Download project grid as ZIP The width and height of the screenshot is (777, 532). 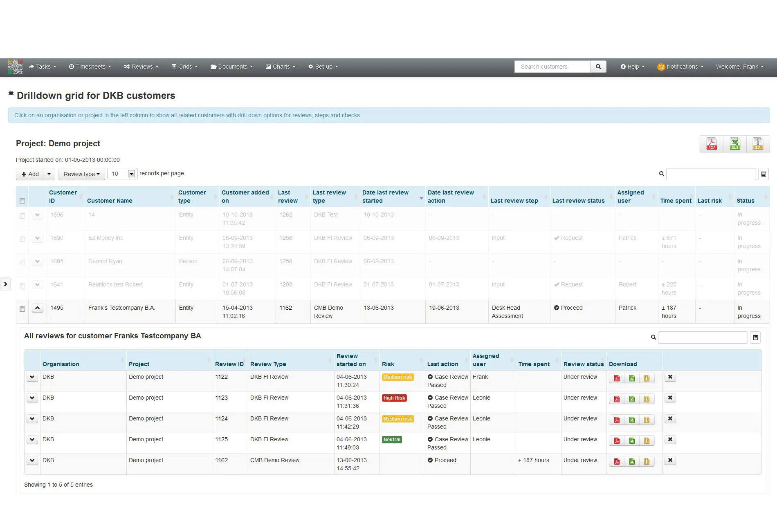758,144
